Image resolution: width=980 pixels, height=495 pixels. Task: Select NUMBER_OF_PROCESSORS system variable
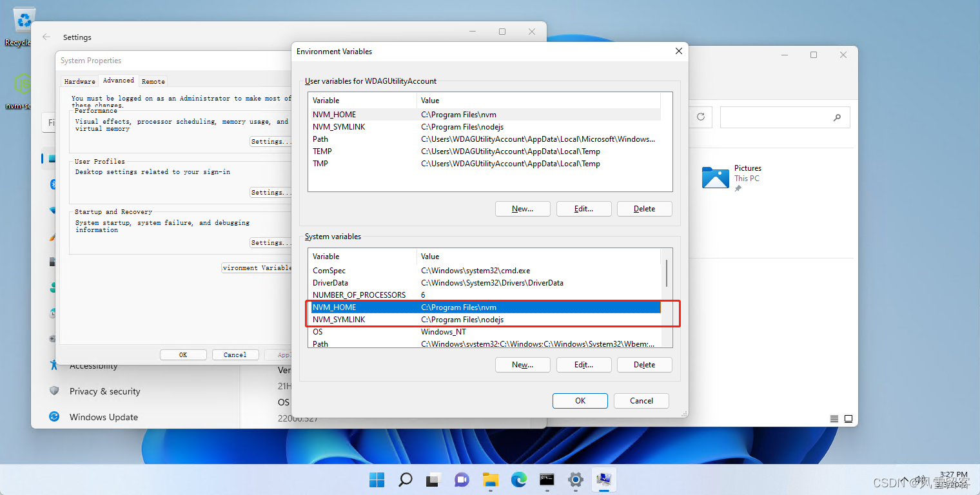[485, 295]
